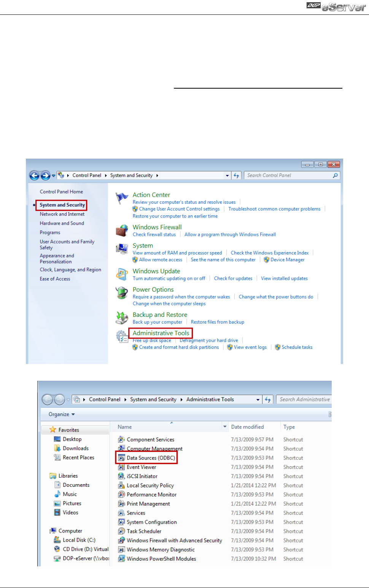This screenshot has height=588, width=369.
Task: Select Videos under Libraries
Action: pyautogui.click(x=70, y=512)
